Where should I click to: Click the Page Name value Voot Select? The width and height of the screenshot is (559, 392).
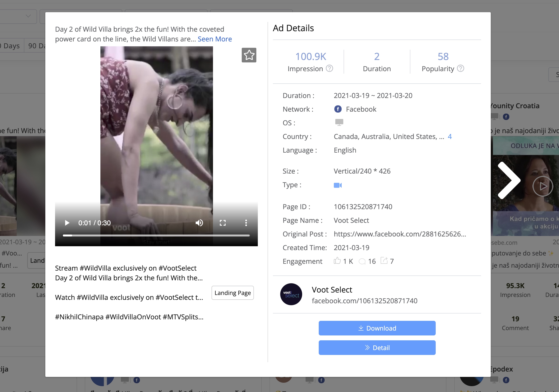point(351,220)
